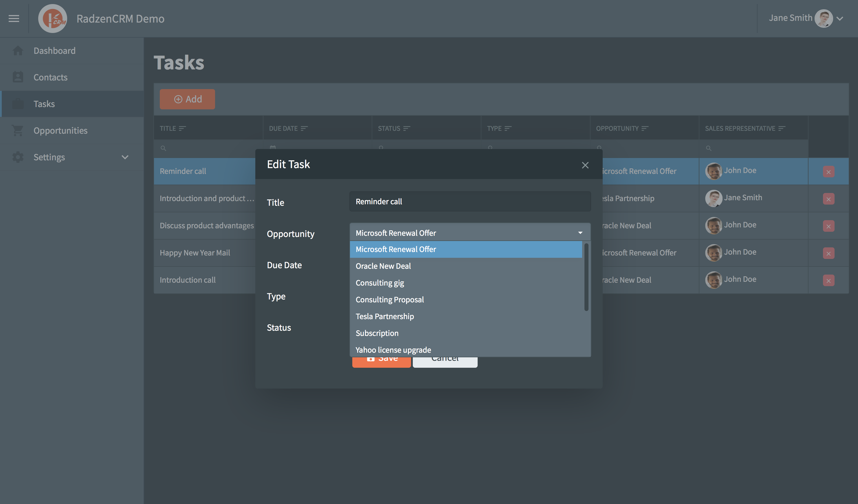Screen dimensions: 858x504
Task: Delete the Introduction call task row
Action: (x=828, y=281)
